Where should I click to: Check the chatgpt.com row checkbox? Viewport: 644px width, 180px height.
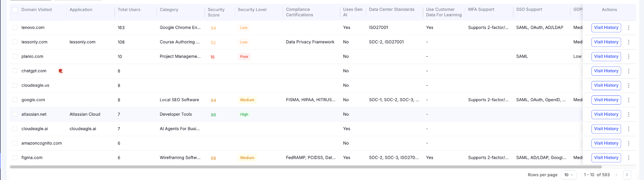15,71
